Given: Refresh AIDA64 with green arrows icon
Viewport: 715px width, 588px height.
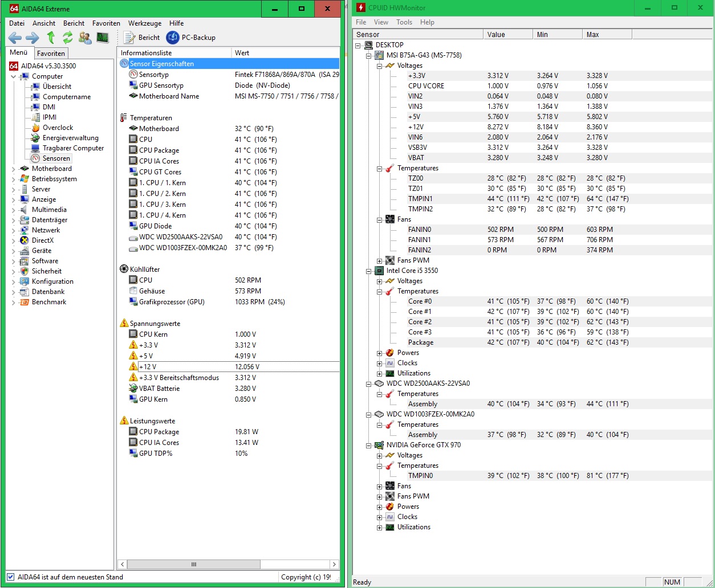Looking at the screenshot, I should pyautogui.click(x=68, y=38).
